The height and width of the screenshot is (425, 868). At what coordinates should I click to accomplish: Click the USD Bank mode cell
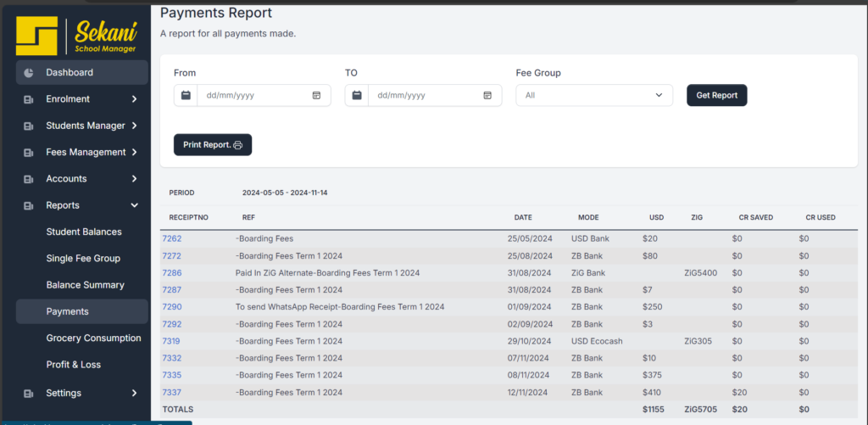click(x=590, y=239)
